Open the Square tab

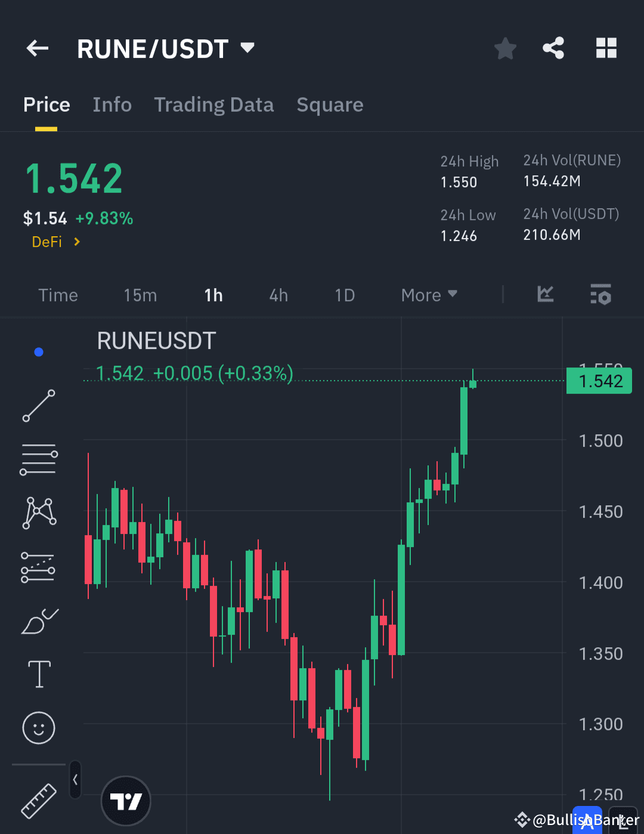[330, 104]
